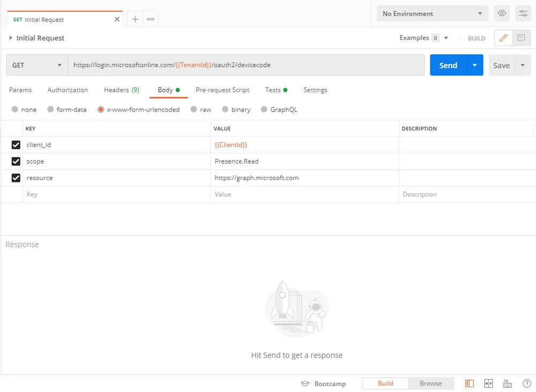Expand the Send button dropdown arrow

475,65
